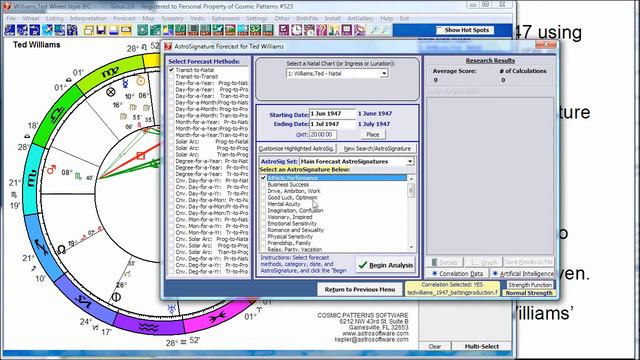Open the Vedic menu

pyautogui.click(x=198, y=19)
